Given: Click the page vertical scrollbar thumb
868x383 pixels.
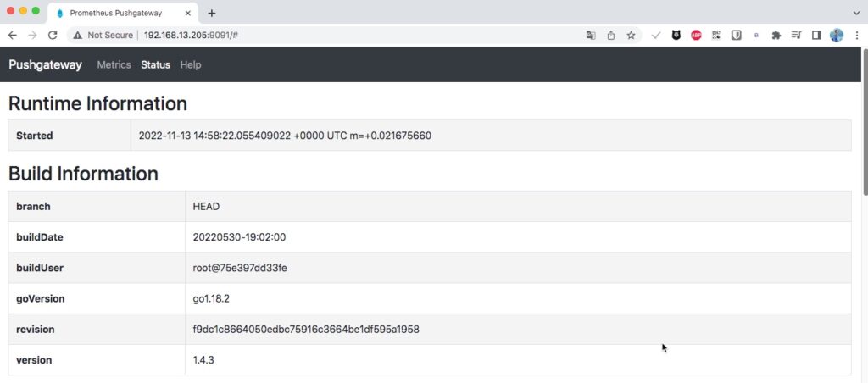Looking at the screenshot, I should pos(865,122).
